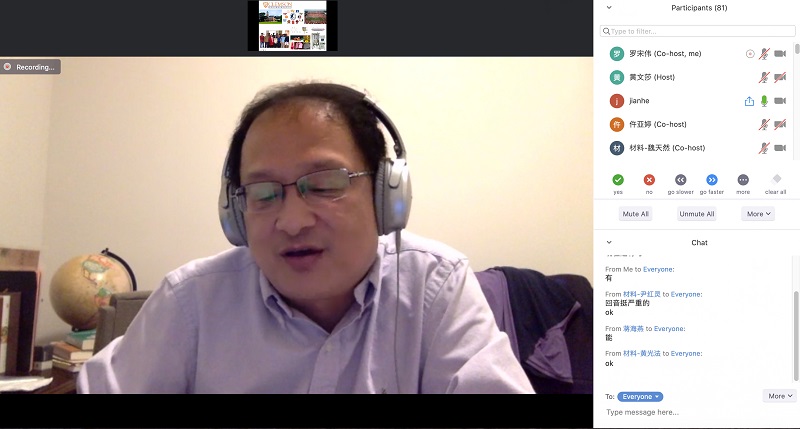Image resolution: width=800 pixels, height=429 pixels.
Task: Select the 'go faster' reaction icon
Action: pyautogui.click(x=712, y=180)
